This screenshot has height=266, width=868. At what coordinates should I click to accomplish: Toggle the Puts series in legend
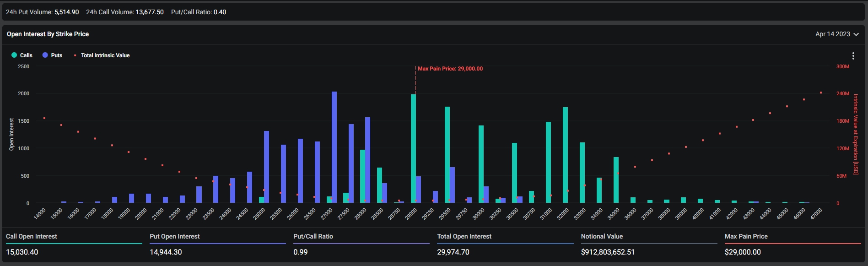(x=52, y=55)
